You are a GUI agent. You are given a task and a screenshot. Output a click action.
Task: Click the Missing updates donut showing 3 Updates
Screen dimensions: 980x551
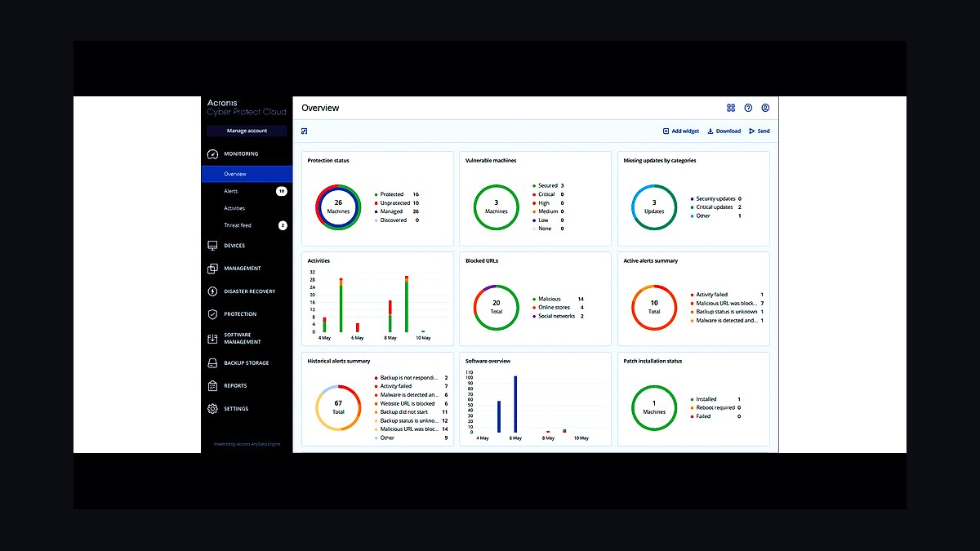coord(654,207)
